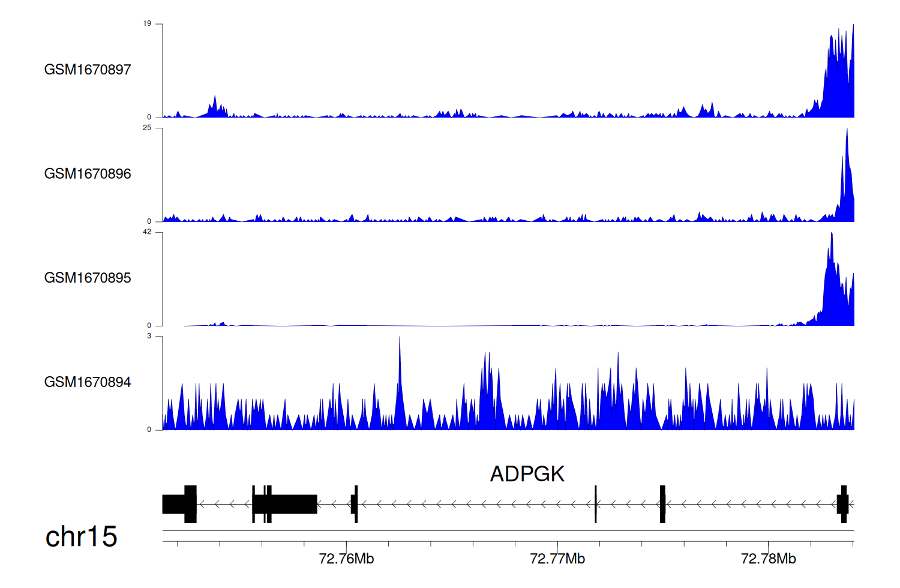Click the leftmost ADPGK exon block
Screen dimensions: 900x588
pyautogui.click(x=179, y=504)
